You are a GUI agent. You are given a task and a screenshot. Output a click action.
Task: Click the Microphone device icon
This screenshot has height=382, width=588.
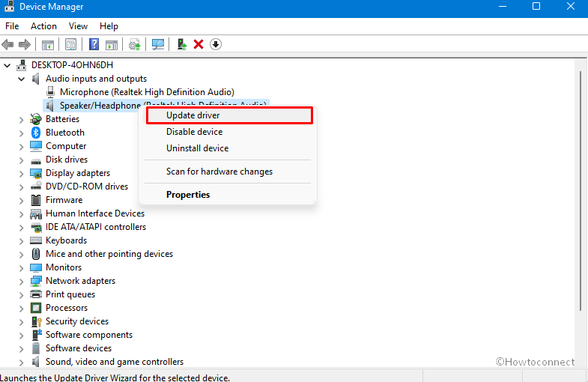point(50,92)
